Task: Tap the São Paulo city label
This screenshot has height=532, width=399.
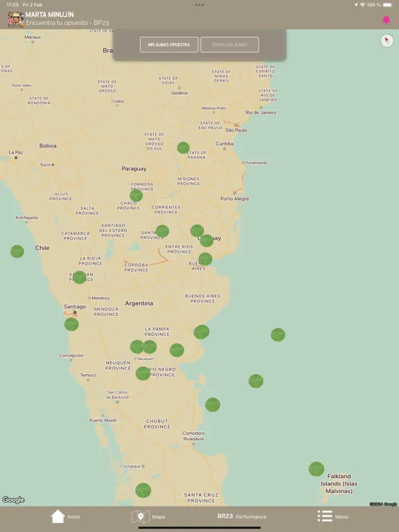Action: pos(236,130)
